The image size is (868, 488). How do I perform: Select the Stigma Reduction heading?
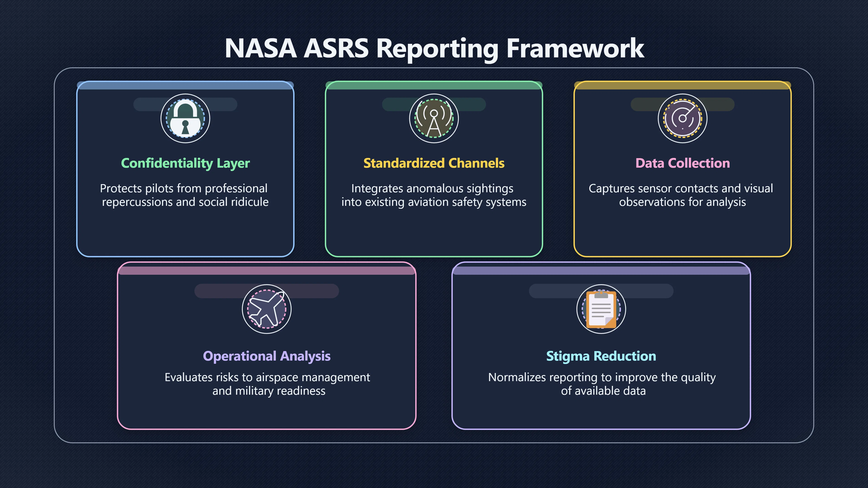pyautogui.click(x=601, y=356)
